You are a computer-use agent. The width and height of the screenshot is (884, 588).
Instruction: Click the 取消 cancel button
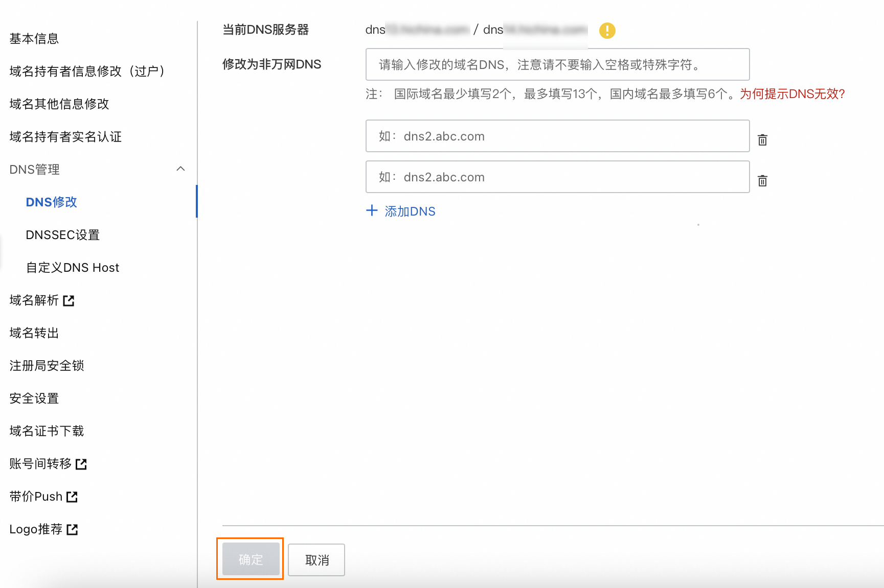[316, 560]
